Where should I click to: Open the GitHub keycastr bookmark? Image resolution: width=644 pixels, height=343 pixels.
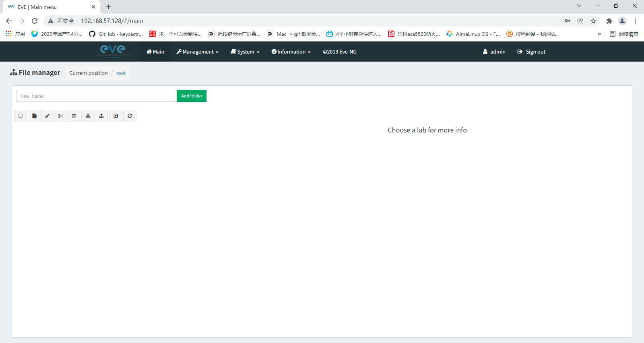coord(116,34)
